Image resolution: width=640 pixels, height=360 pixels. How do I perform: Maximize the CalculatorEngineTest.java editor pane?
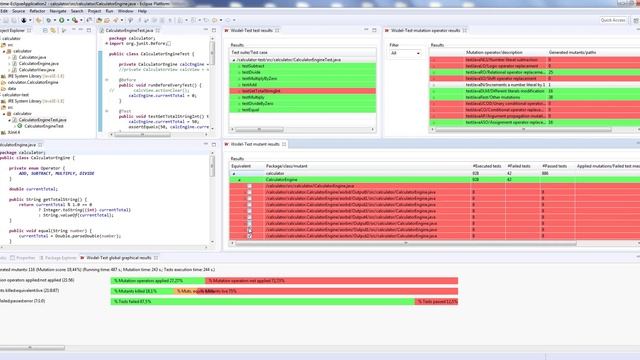[x=214, y=30]
